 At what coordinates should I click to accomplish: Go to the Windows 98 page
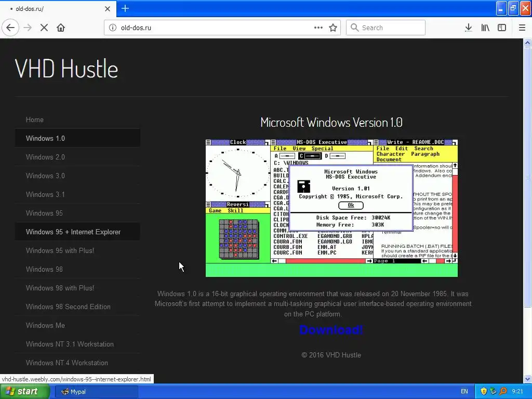pyautogui.click(x=78, y=270)
